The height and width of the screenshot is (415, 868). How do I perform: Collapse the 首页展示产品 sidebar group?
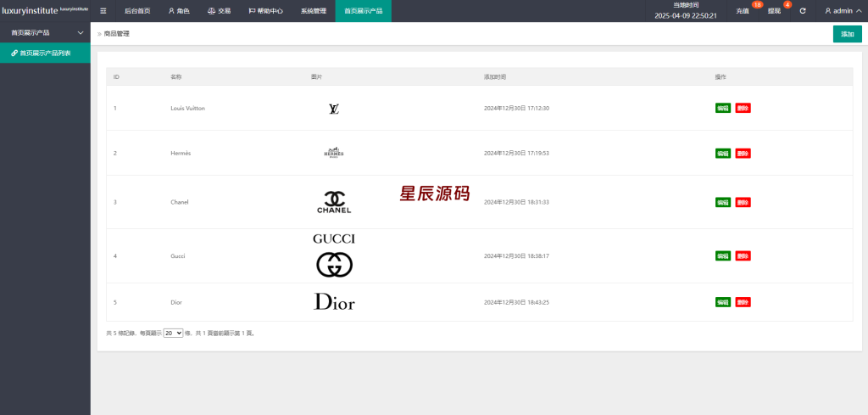(46, 33)
